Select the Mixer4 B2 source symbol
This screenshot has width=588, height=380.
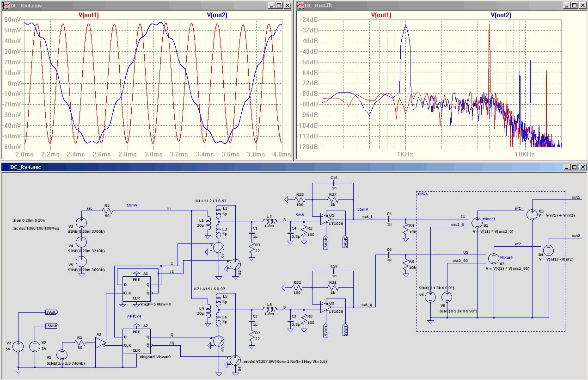coord(494,259)
